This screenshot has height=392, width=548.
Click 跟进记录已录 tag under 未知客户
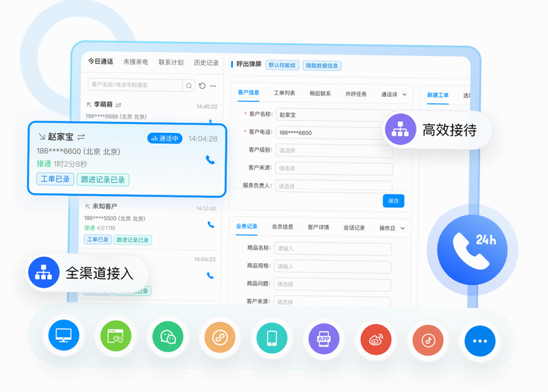(x=132, y=240)
